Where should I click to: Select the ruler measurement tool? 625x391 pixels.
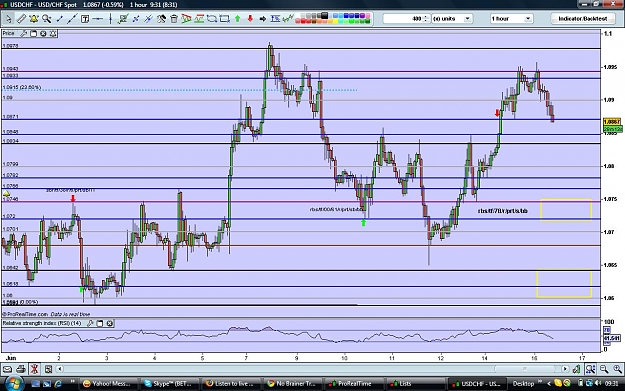coord(21,19)
